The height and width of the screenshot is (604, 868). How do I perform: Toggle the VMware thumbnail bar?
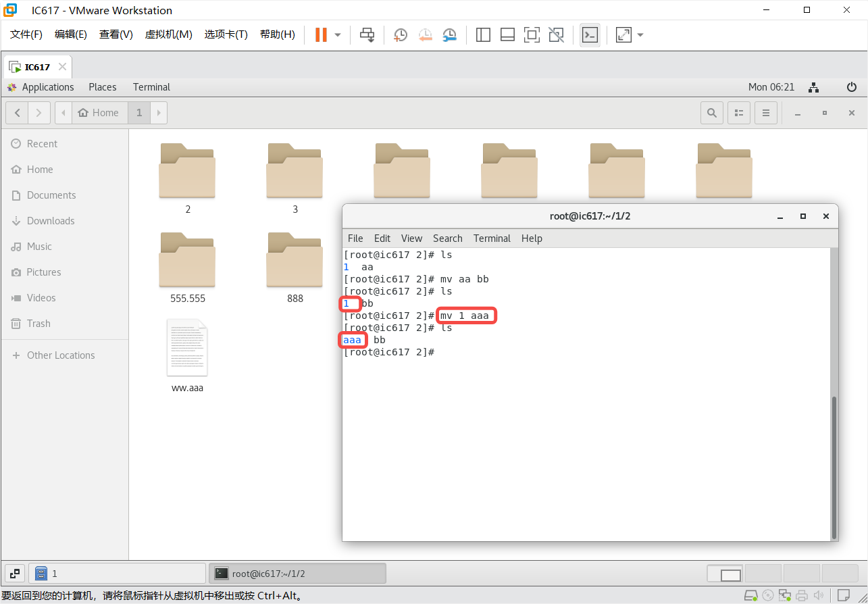[507, 34]
